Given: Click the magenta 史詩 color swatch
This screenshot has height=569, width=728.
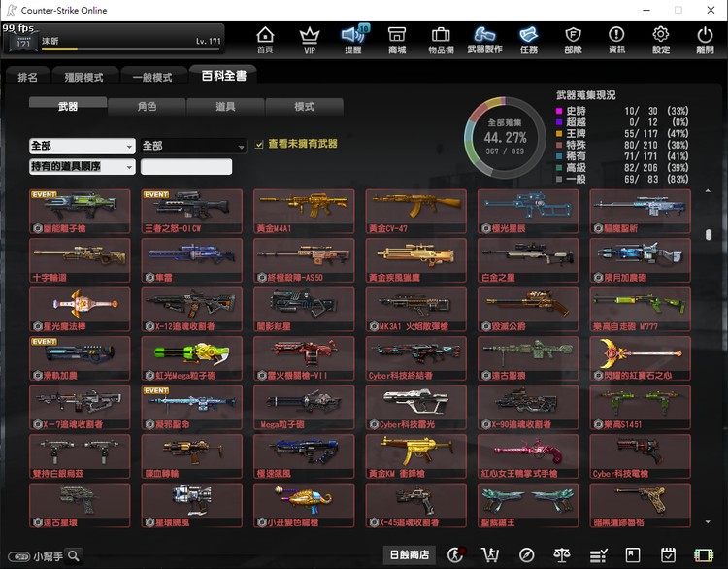Looking at the screenshot, I should click(x=559, y=111).
